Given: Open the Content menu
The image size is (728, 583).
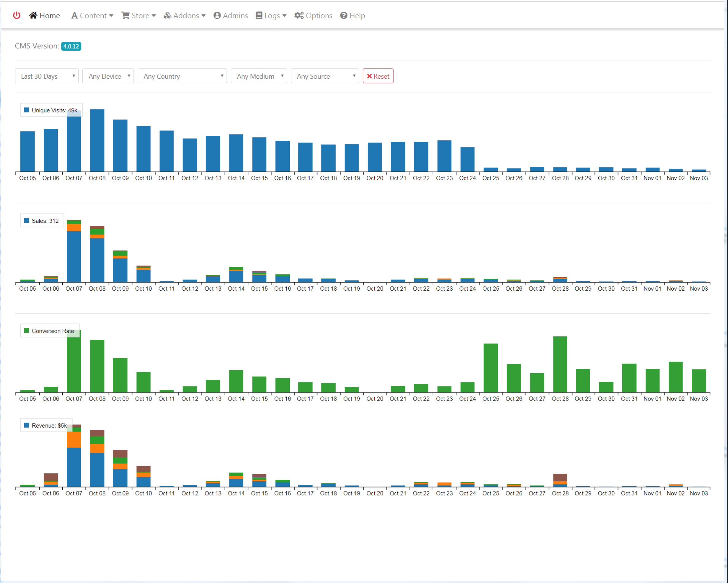Looking at the screenshot, I should pos(92,16).
